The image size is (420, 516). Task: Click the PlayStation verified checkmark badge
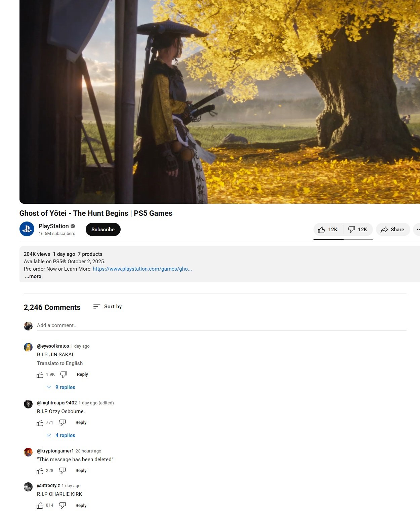pos(73,226)
